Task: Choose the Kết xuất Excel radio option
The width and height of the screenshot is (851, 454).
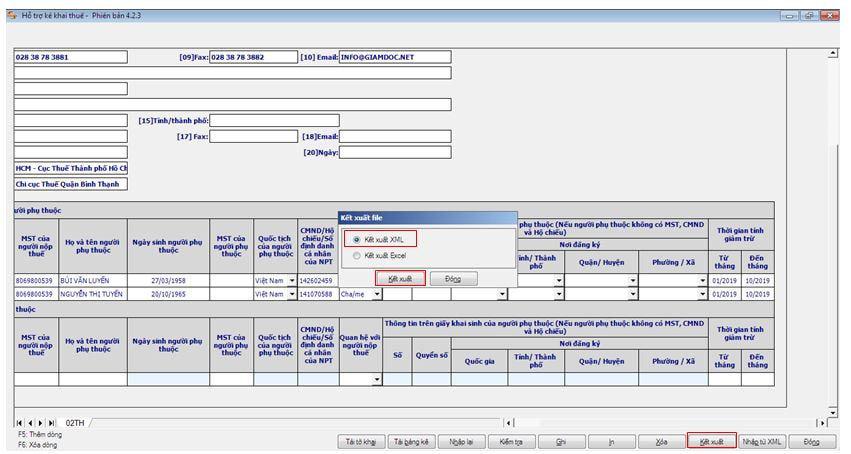Action: click(x=358, y=257)
